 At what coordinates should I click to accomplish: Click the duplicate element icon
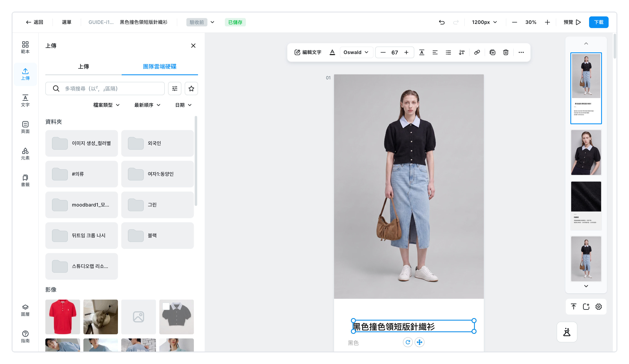coord(493,52)
